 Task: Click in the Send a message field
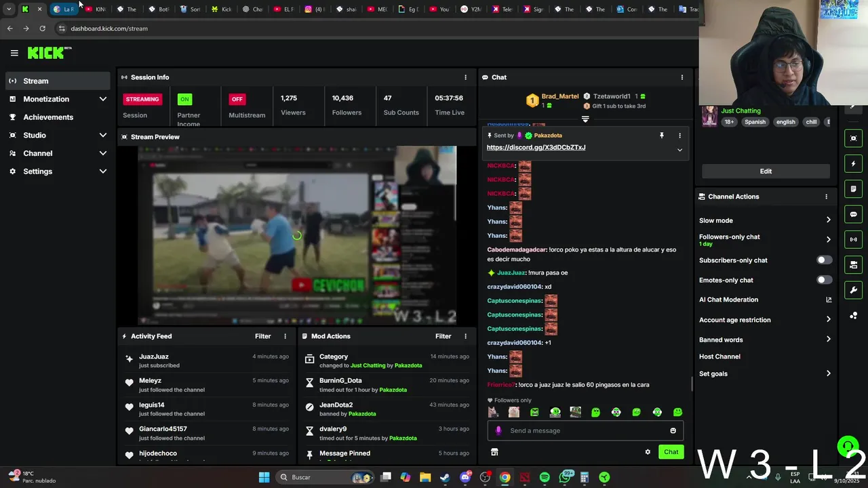point(585,430)
